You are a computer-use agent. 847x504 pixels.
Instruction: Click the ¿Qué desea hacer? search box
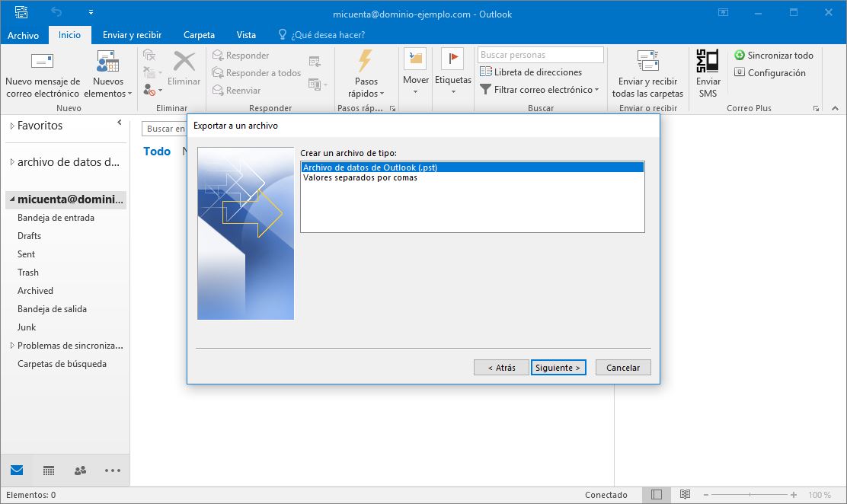tap(321, 35)
